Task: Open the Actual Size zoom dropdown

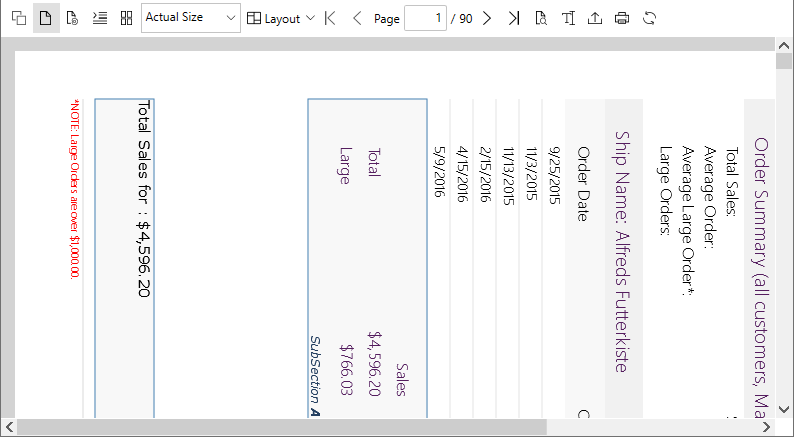Action: click(x=190, y=18)
